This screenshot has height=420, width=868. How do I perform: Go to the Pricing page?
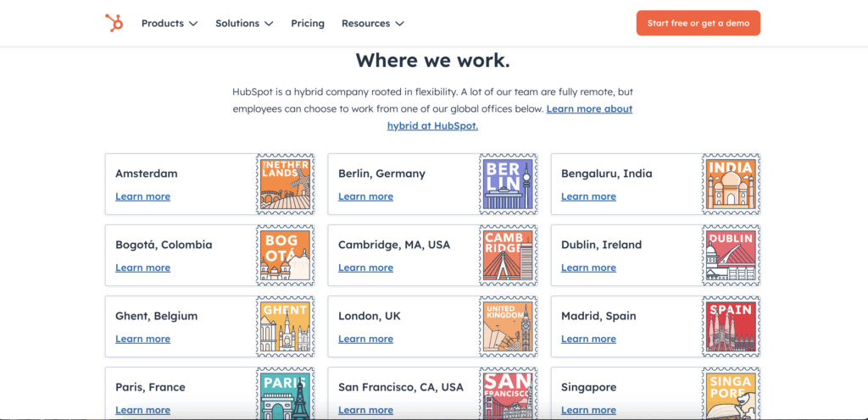click(308, 23)
